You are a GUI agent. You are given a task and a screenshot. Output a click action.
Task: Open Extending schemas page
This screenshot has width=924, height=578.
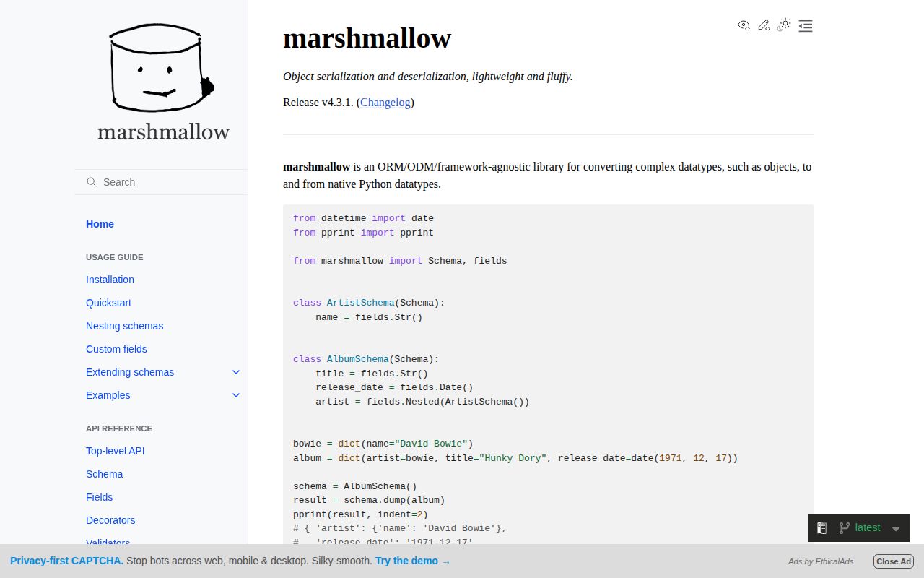point(130,372)
